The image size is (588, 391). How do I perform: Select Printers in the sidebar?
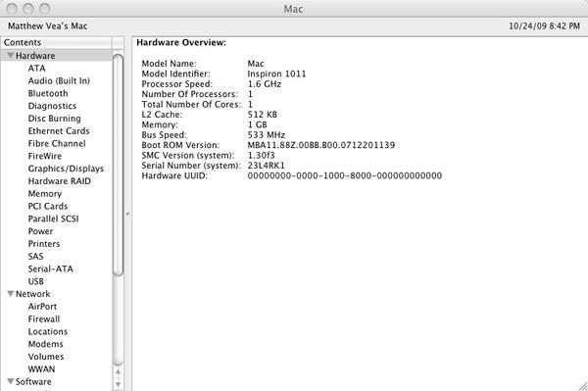tap(44, 244)
